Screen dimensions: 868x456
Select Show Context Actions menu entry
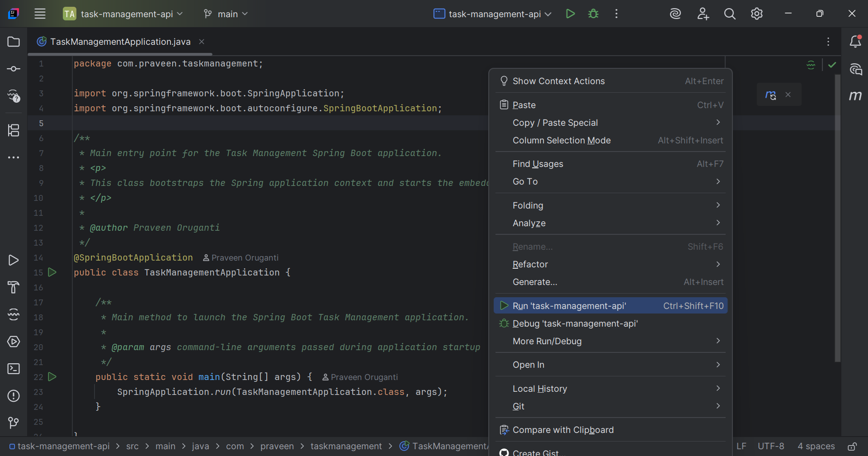(610, 81)
